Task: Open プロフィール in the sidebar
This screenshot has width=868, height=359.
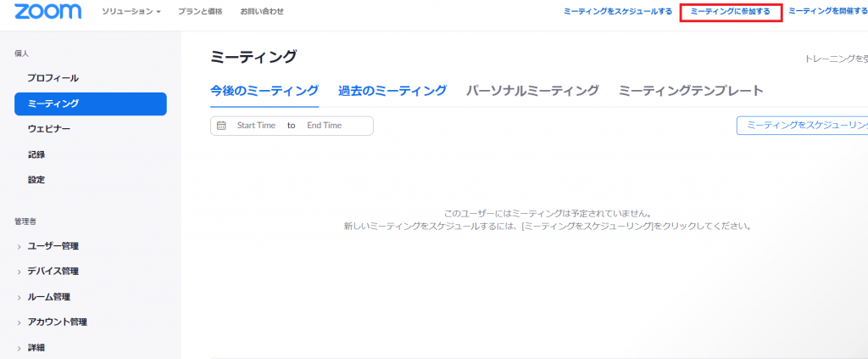Action: pyautogui.click(x=53, y=78)
